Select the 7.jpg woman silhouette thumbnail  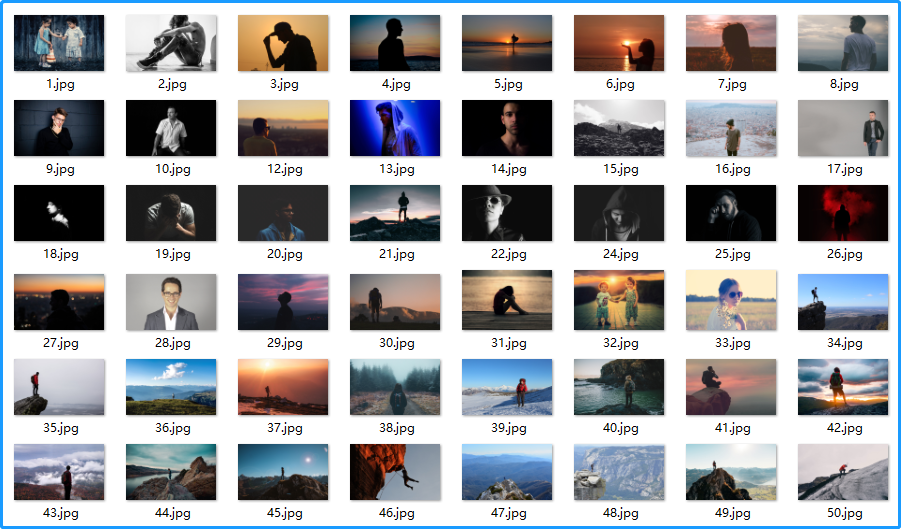pyautogui.click(x=731, y=43)
